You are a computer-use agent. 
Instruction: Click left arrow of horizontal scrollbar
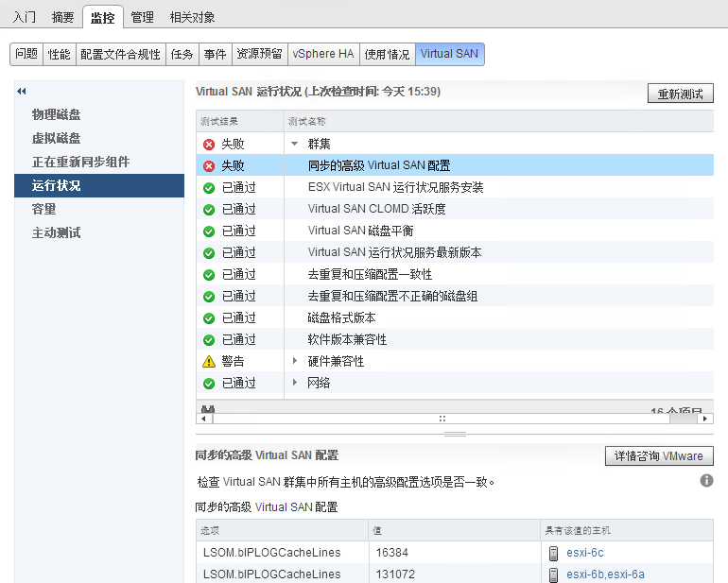(203, 419)
